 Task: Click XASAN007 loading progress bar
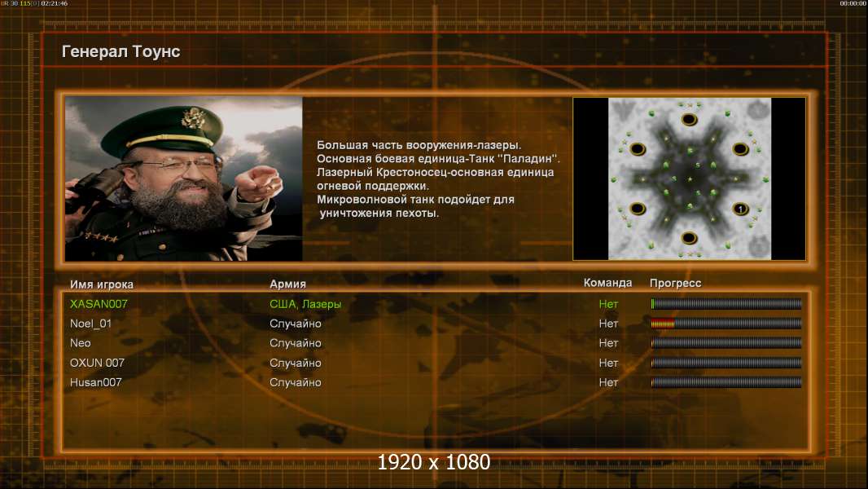point(726,303)
